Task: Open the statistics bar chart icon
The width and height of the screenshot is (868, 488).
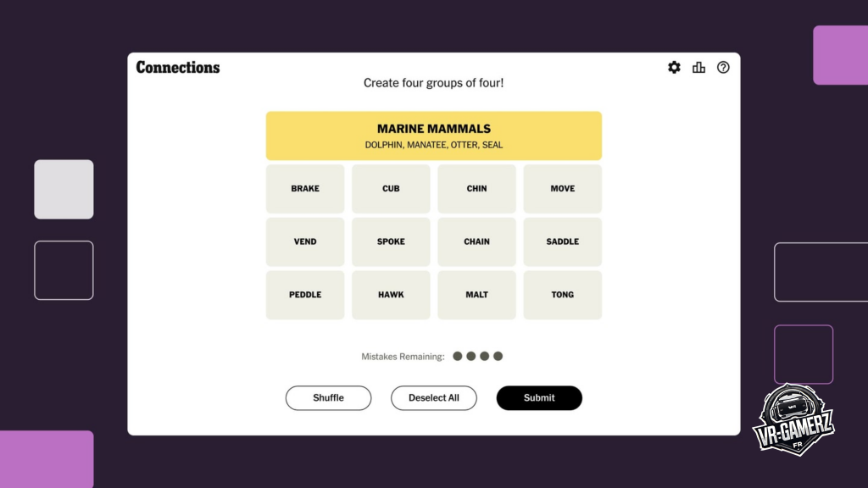Action: tap(698, 68)
